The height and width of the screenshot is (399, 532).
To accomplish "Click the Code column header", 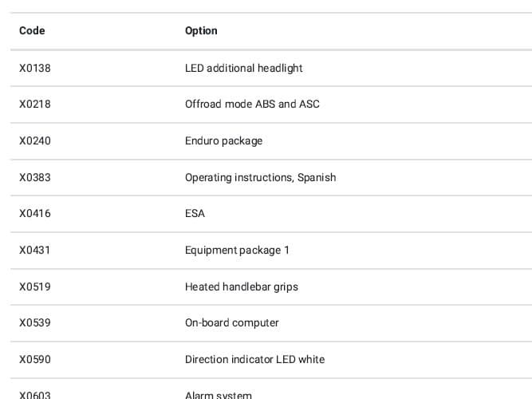I will pos(32,31).
